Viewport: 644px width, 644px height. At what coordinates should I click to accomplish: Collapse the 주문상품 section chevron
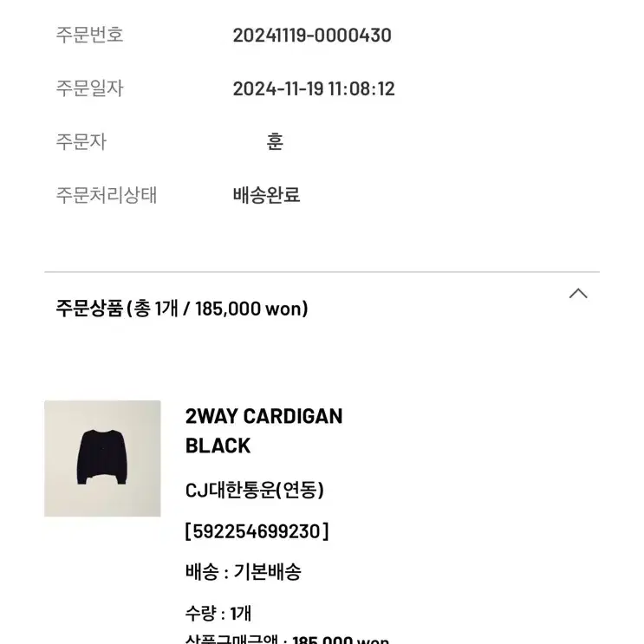(578, 294)
